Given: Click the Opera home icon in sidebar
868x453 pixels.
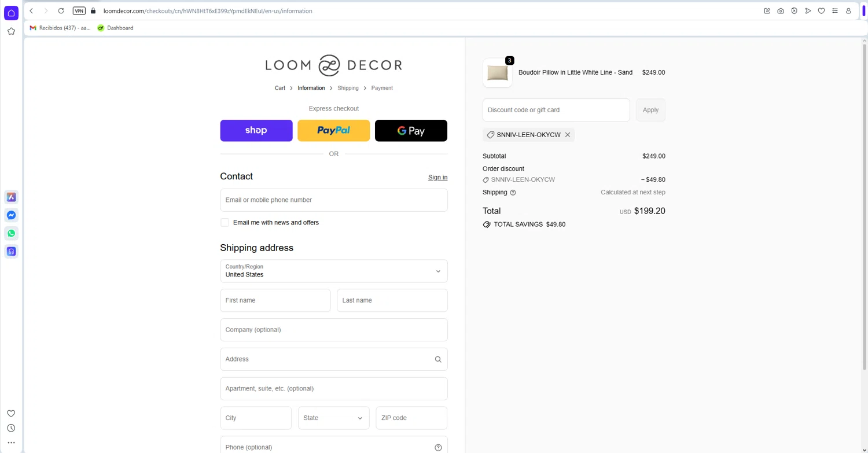Looking at the screenshot, I should pos(11,13).
